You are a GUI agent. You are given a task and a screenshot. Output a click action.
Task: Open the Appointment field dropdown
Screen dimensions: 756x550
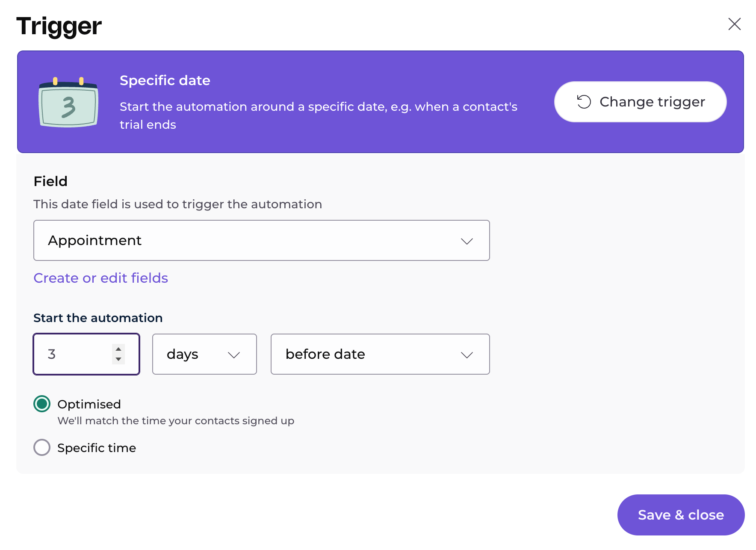click(x=261, y=240)
